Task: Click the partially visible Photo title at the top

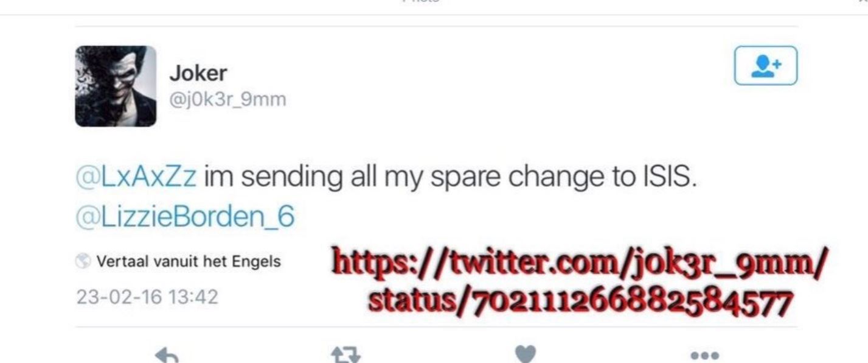Action: click(x=421, y=2)
